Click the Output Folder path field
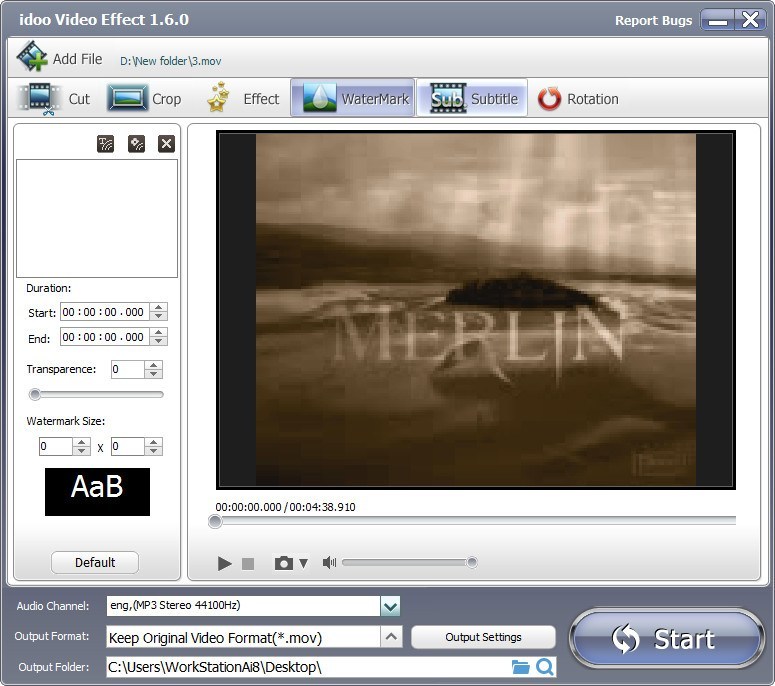775x686 pixels. tap(307, 667)
